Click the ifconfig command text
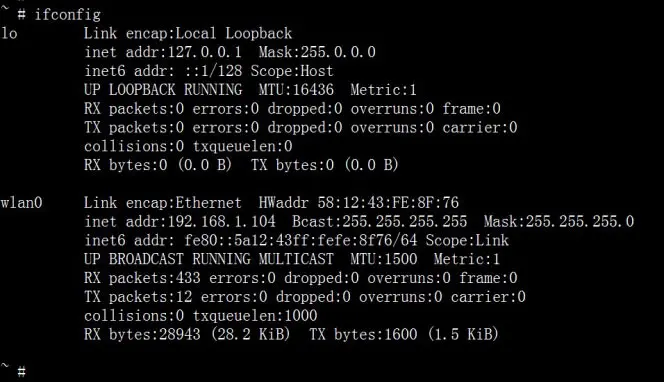664x382 pixels. [67, 15]
